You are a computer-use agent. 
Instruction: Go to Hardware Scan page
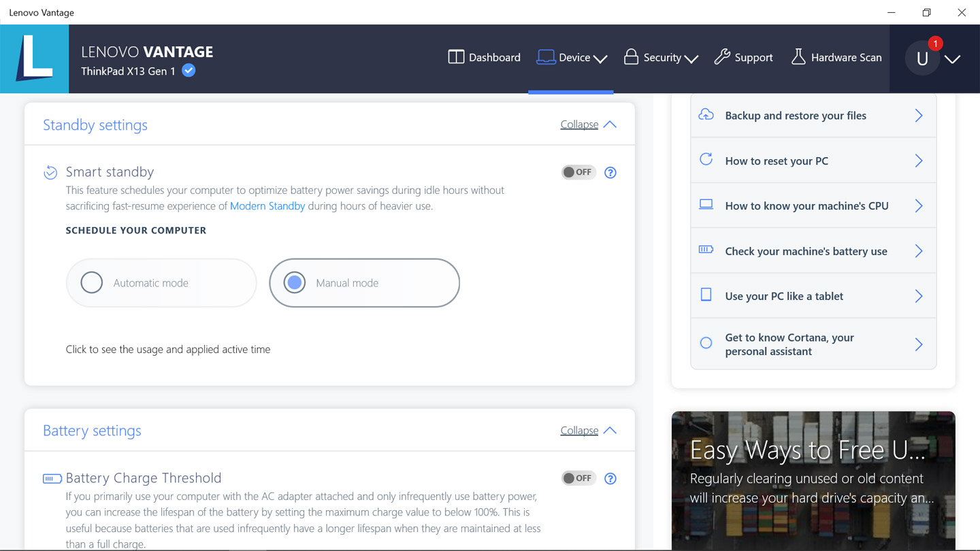pos(836,57)
